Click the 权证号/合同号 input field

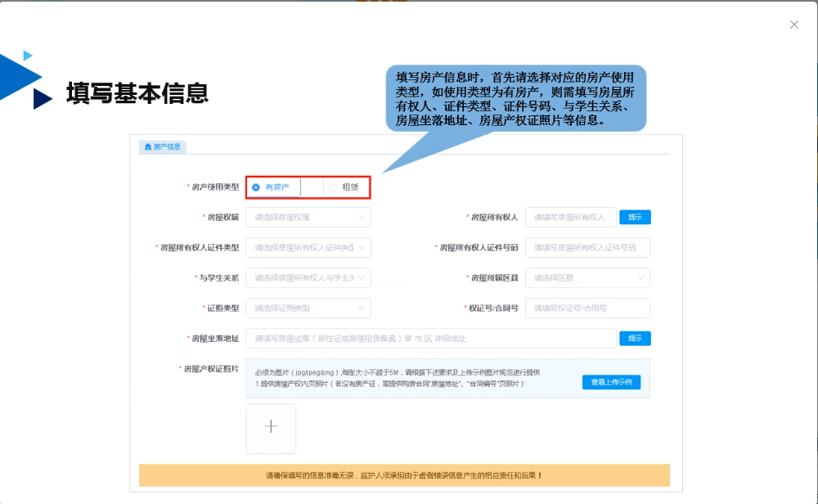(x=587, y=308)
